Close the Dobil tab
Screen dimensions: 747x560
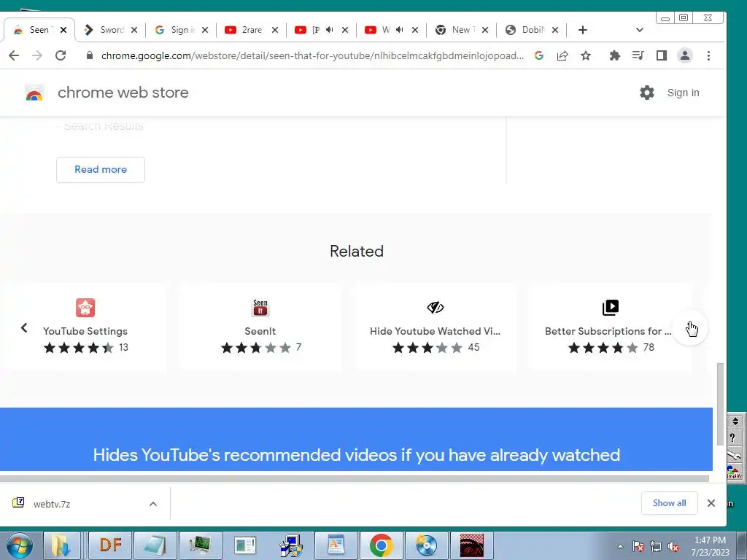555,30
